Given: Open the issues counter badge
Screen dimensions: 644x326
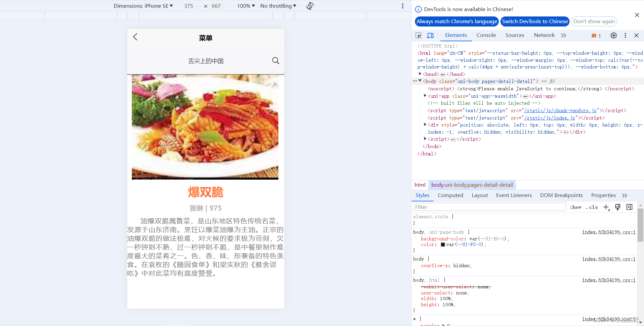Looking at the screenshot, I should point(596,36).
